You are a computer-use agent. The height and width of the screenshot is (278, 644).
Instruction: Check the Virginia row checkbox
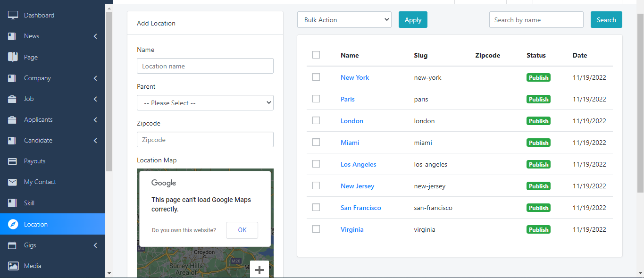(316, 229)
